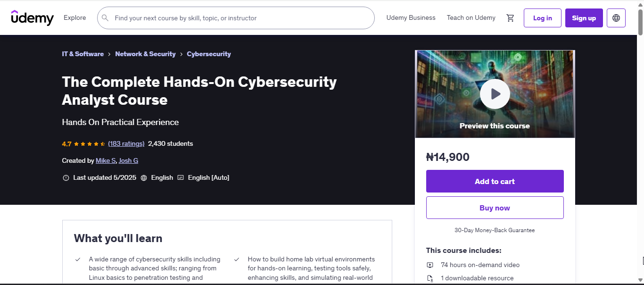Image resolution: width=644 pixels, height=285 pixels.
Task: Go to Network & Security breadcrumb
Action: 145,54
